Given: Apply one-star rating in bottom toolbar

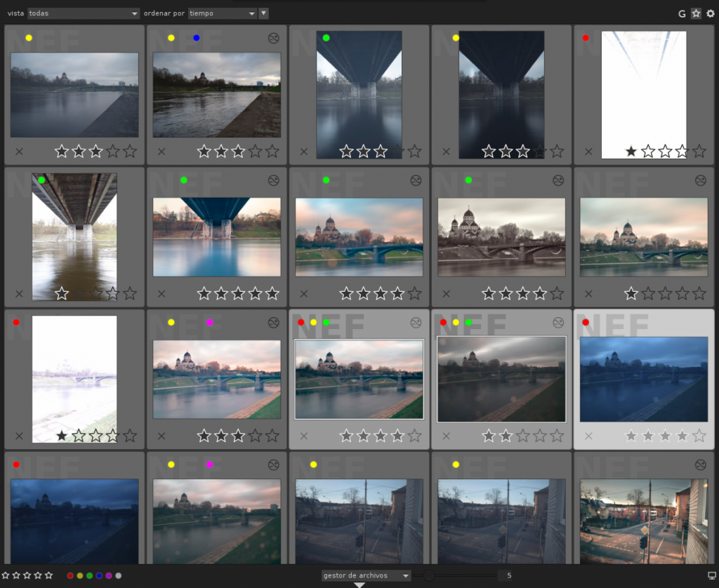Looking at the screenshot, I should (x=6, y=575).
